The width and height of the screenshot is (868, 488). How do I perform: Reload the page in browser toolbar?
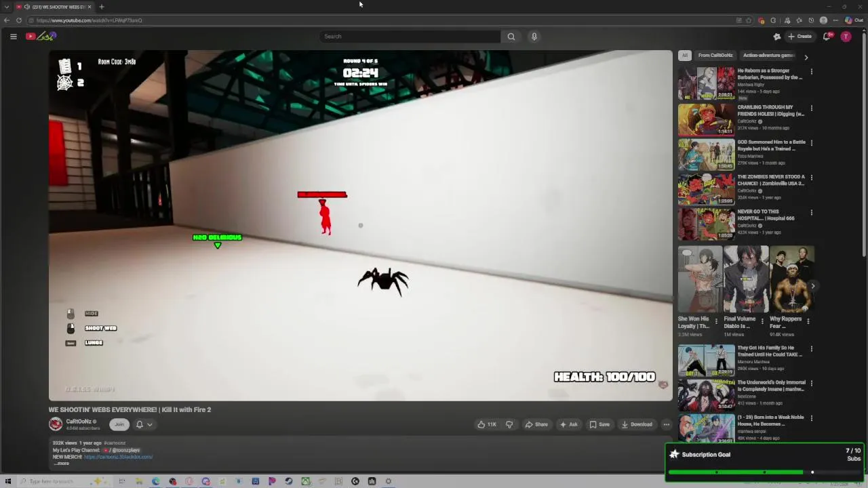coord(19,20)
